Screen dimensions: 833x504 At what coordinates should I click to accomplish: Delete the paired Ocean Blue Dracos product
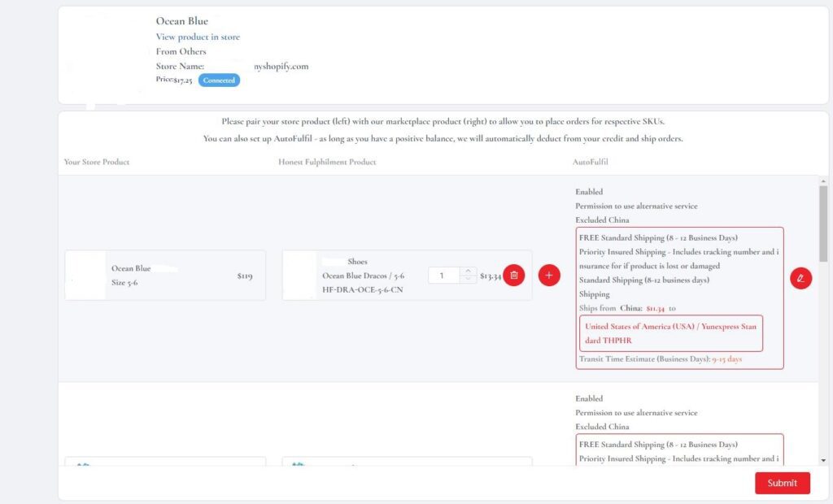click(x=513, y=276)
